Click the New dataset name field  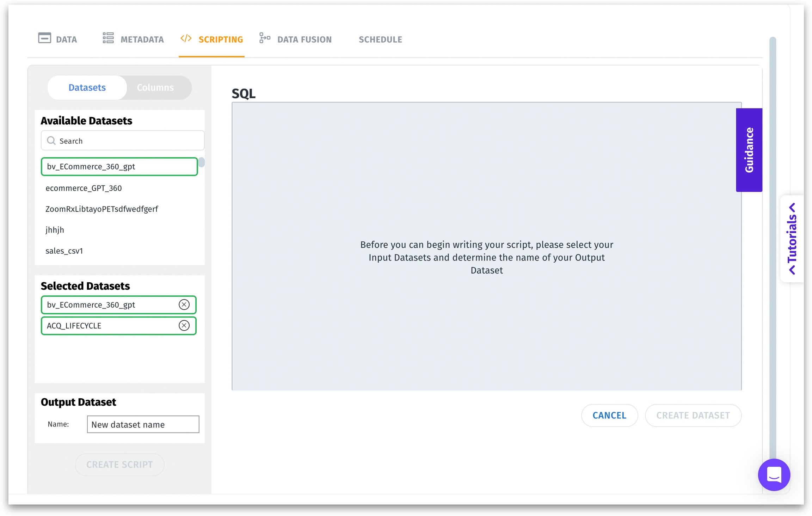tap(143, 424)
